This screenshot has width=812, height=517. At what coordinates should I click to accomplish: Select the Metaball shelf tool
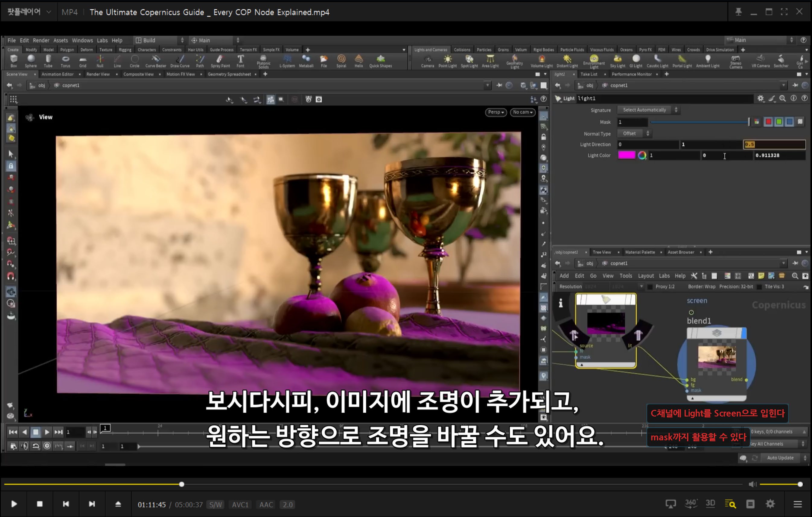click(306, 61)
